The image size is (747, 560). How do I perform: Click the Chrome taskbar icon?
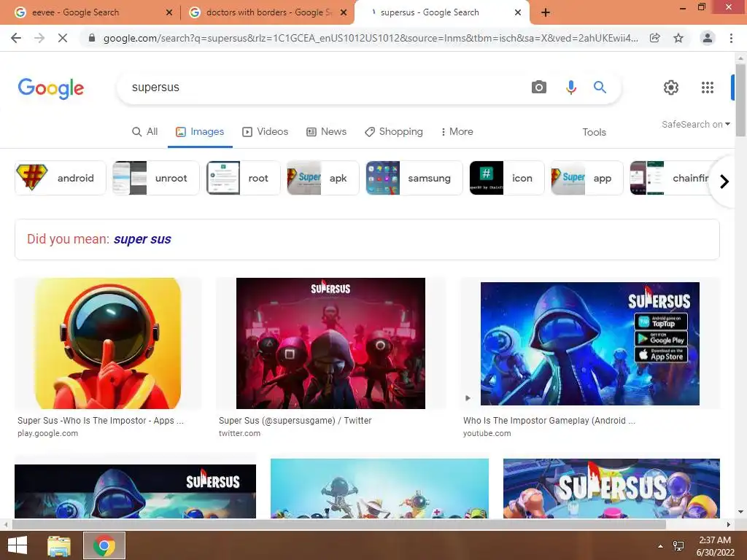(x=104, y=545)
